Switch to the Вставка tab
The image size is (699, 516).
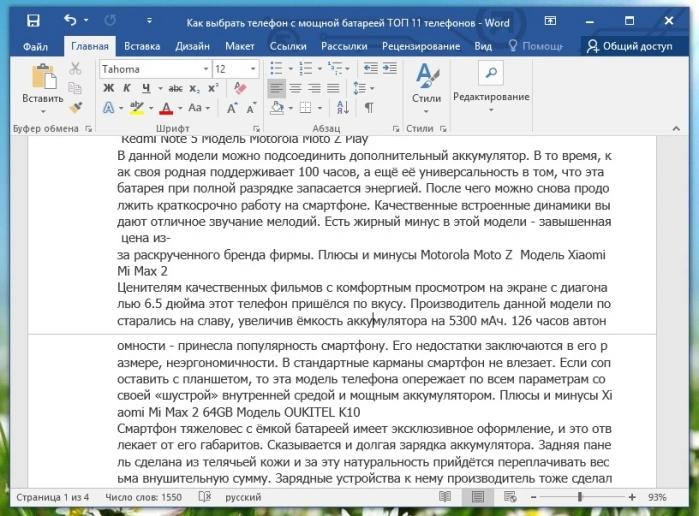142,46
